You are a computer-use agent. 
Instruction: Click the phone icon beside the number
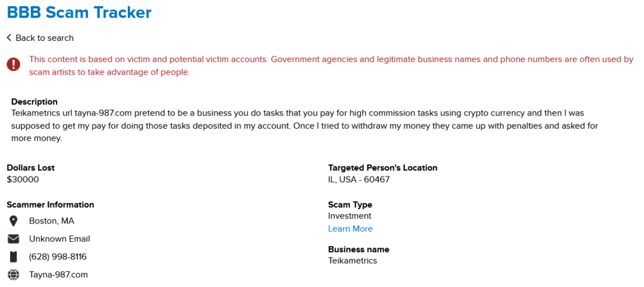13,256
